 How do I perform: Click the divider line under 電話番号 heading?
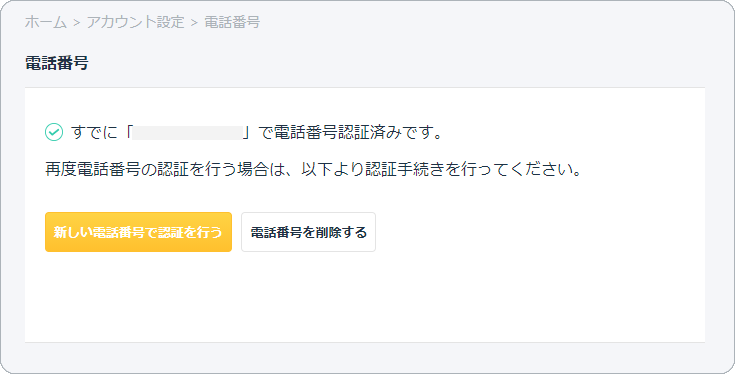365,87
